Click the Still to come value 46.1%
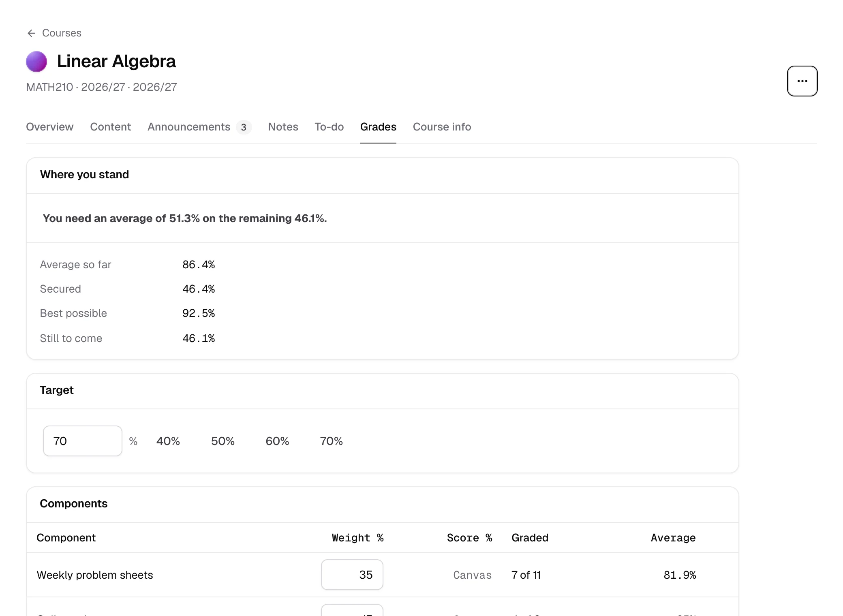843x616 pixels. point(199,338)
